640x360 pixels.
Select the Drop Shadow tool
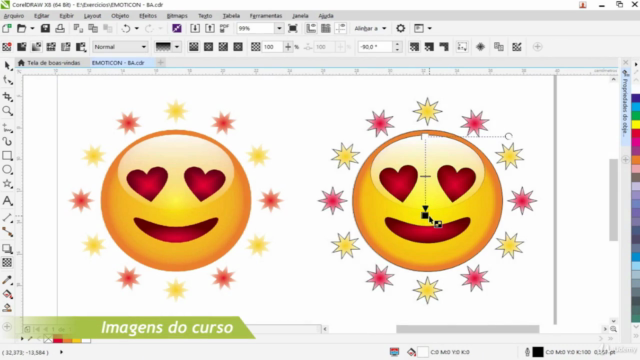click(7, 249)
